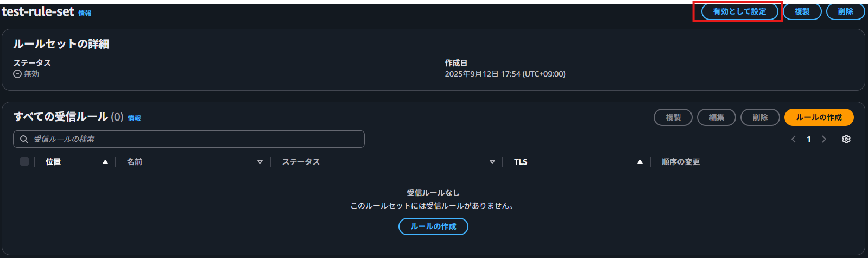Click the table preferences gear icon
This screenshot has height=258, width=868.
click(846, 139)
